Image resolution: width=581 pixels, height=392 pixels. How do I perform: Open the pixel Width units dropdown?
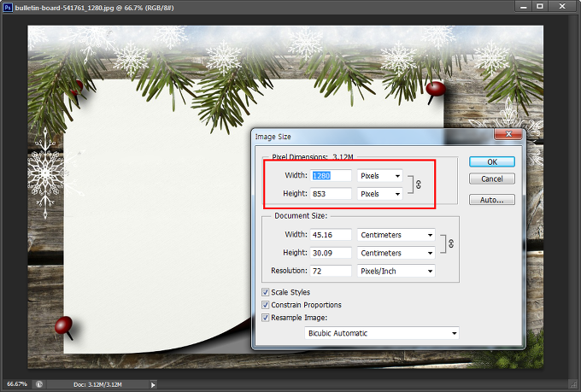(380, 176)
